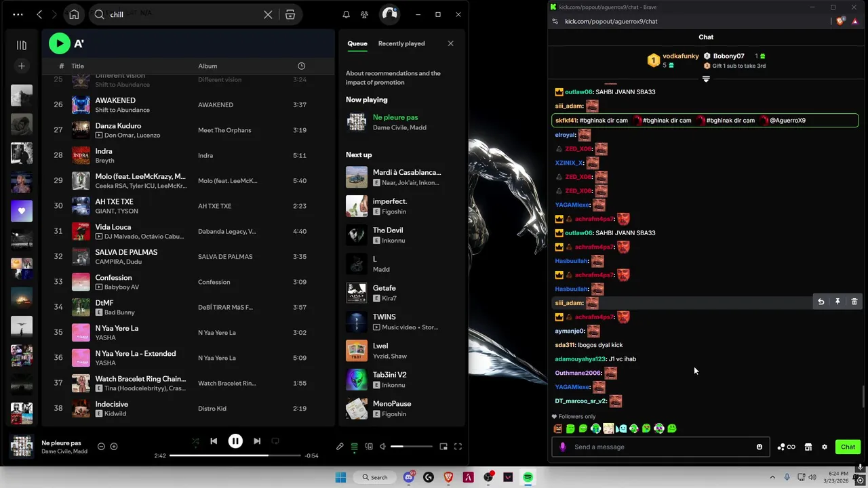
Task: Reply to siii_adam's hovered message
Action: (821, 302)
